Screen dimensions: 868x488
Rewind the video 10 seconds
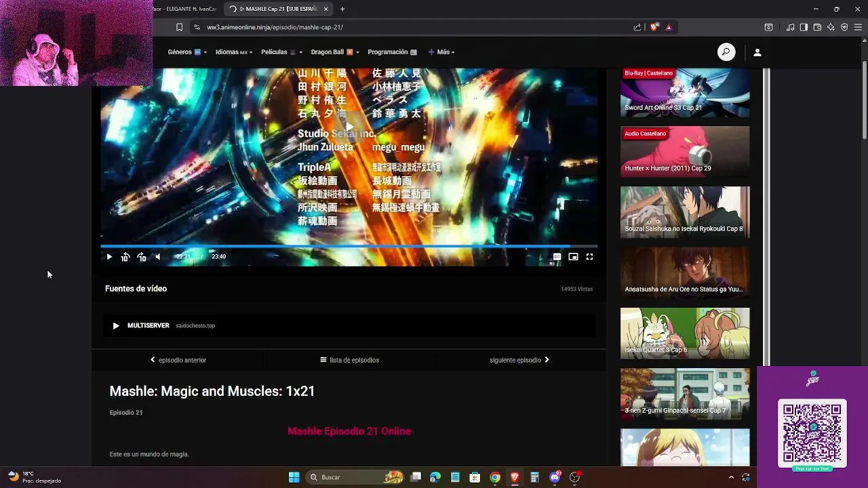(x=125, y=257)
